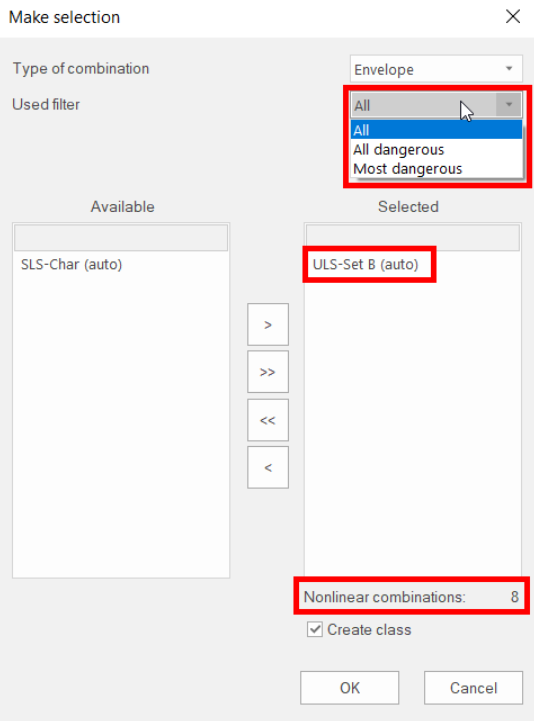Move selected item right with > button
The image size is (534, 721).
268,324
